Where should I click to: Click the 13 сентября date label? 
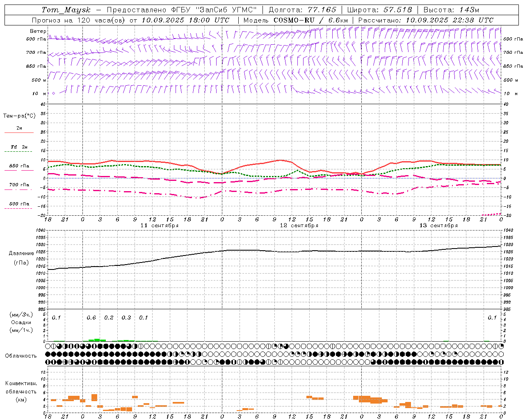coord(438,226)
